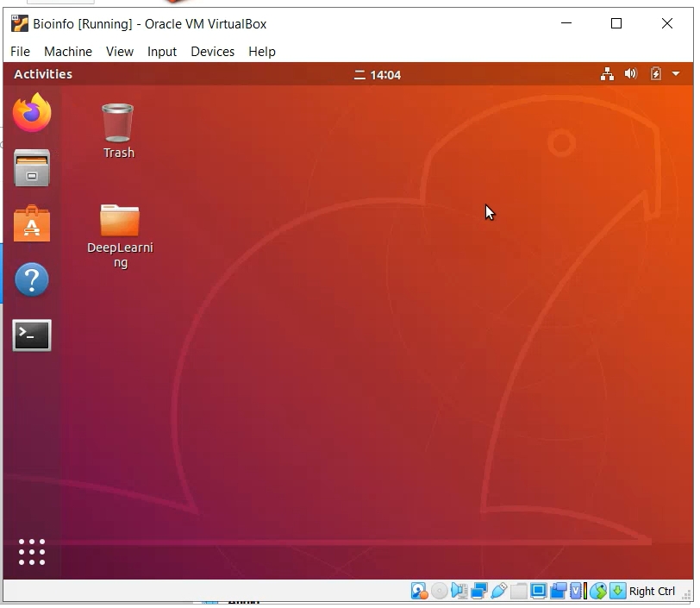Select the DeepLearning folder on the desktop
Viewport: 700px width, 608px height.
coord(119,222)
